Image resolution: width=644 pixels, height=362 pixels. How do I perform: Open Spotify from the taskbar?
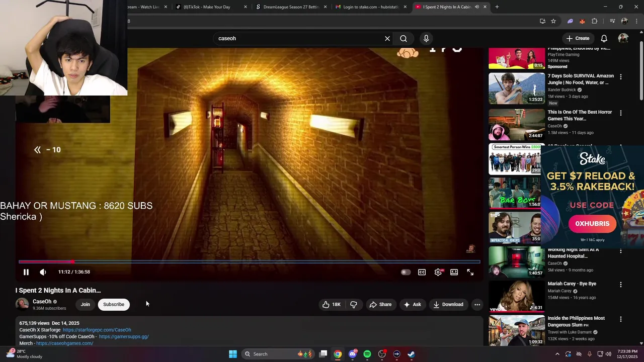[367, 354]
